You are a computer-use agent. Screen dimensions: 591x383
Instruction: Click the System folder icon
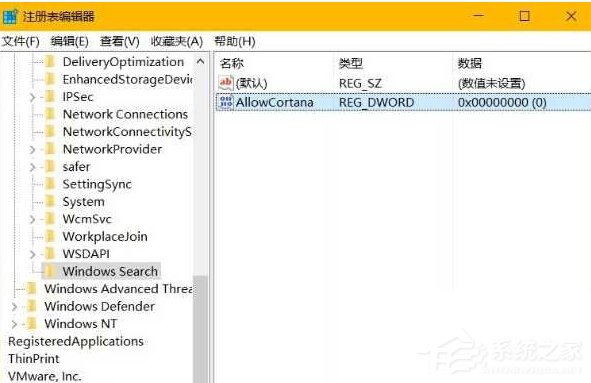(50, 201)
